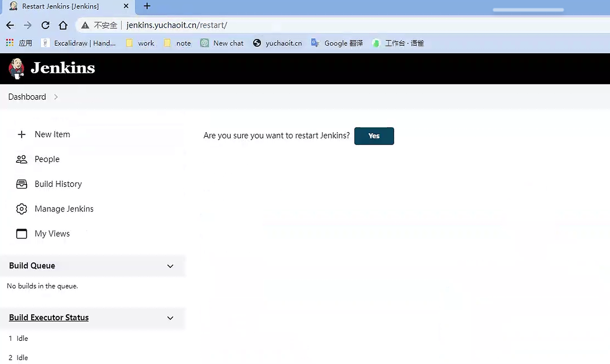The height and width of the screenshot is (364, 610).
Task: Click the browser back arrow
Action: click(10, 25)
